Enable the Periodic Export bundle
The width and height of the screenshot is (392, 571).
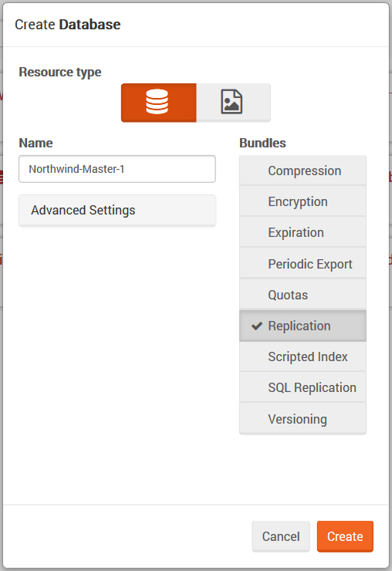pyautogui.click(x=302, y=264)
